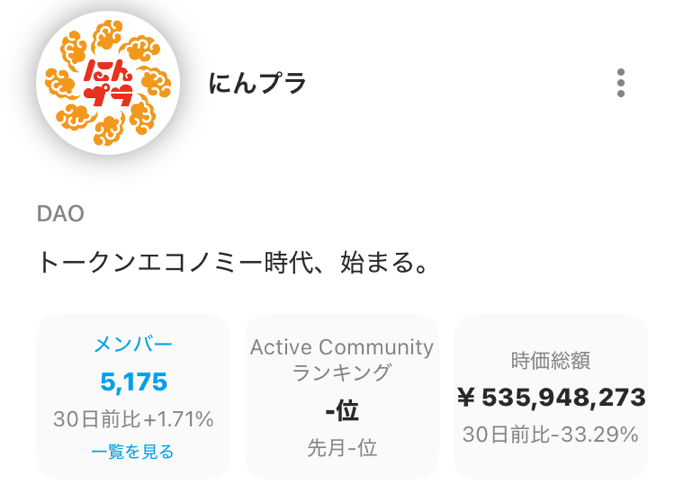Tap the 先月-位 last month ranking
Viewport: 675px width, 492px height.
click(342, 448)
